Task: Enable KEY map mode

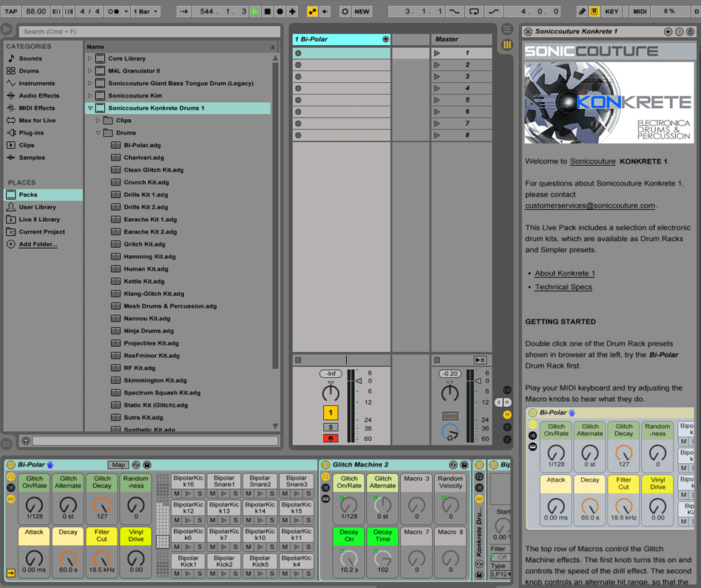Action: pos(612,12)
